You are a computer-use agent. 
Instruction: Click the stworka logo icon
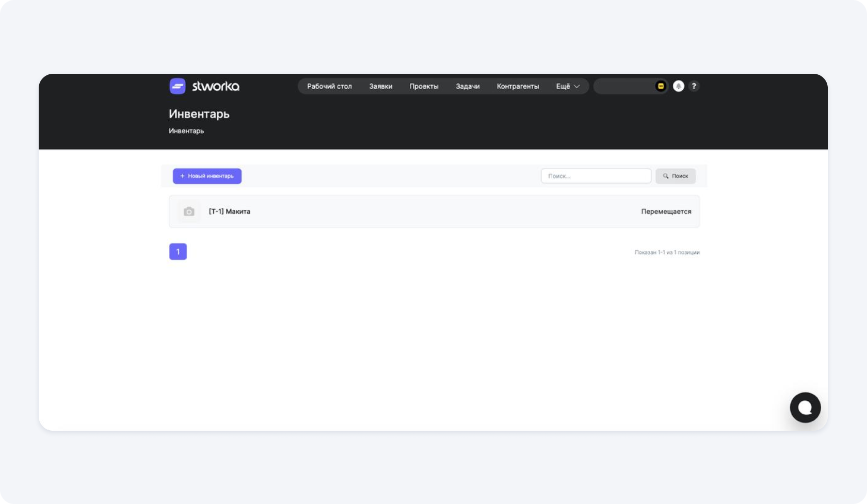(x=178, y=86)
